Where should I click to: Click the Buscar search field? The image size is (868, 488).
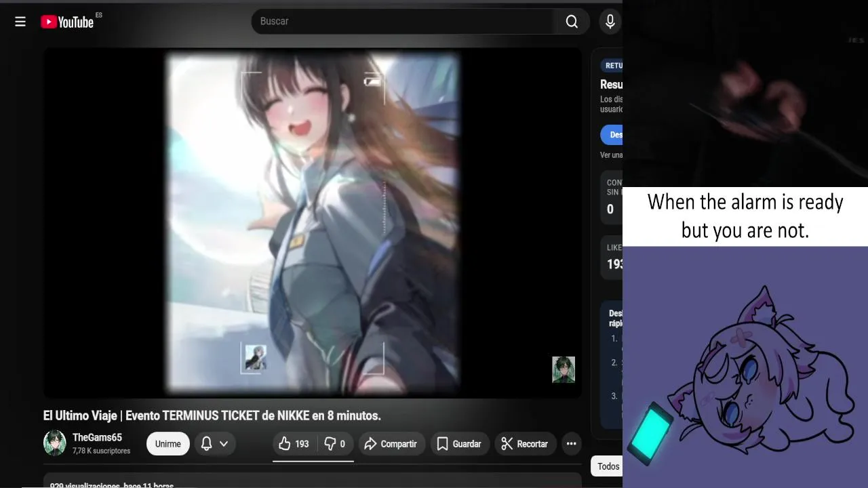[403, 22]
